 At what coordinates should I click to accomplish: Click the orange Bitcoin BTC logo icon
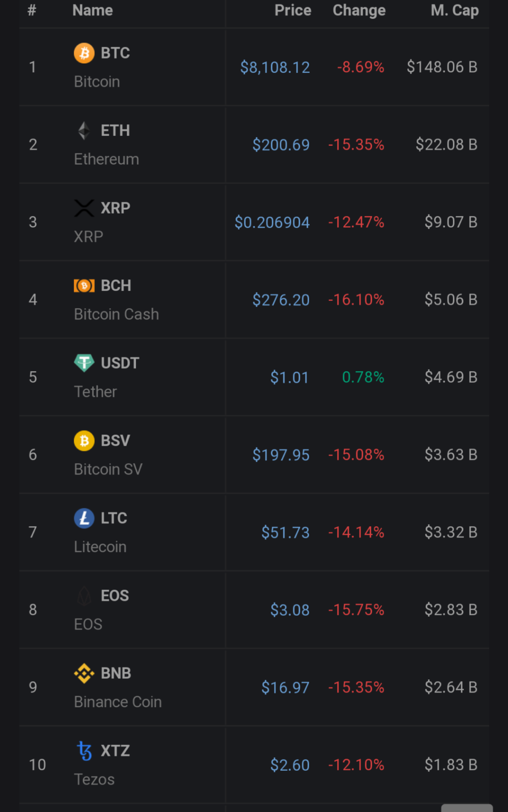[x=84, y=53]
